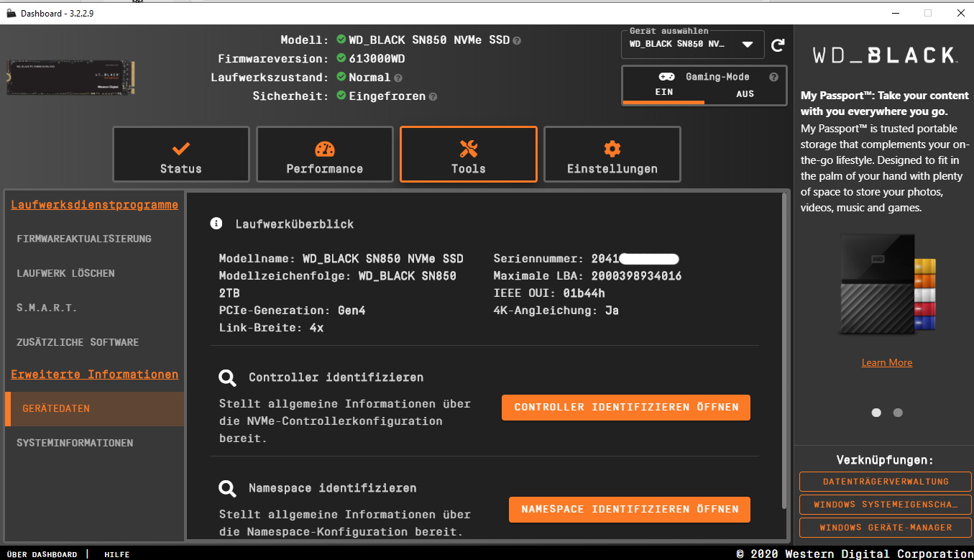Viewport: 974px width, 560px height.
Task: Select first ad carousel dot
Action: (876, 413)
